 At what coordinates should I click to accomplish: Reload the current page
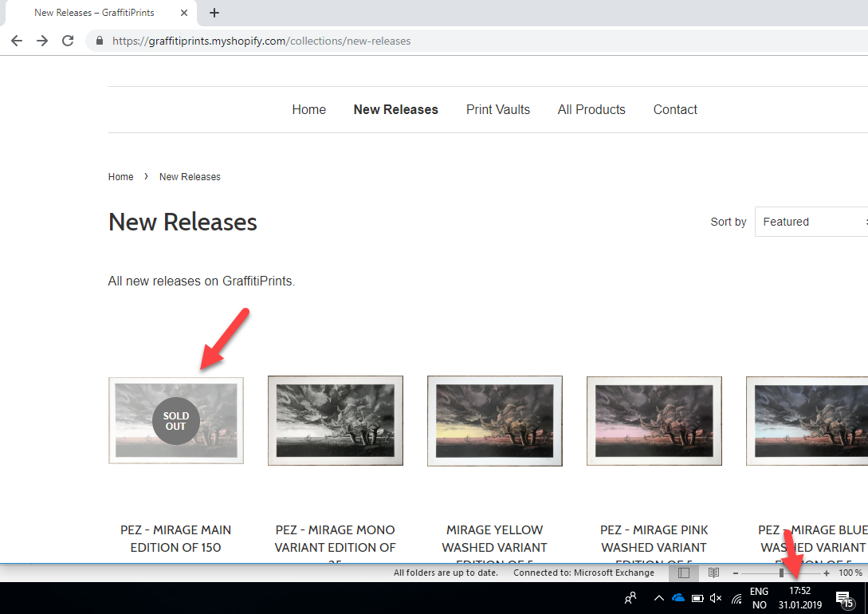[x=68, y=41]
